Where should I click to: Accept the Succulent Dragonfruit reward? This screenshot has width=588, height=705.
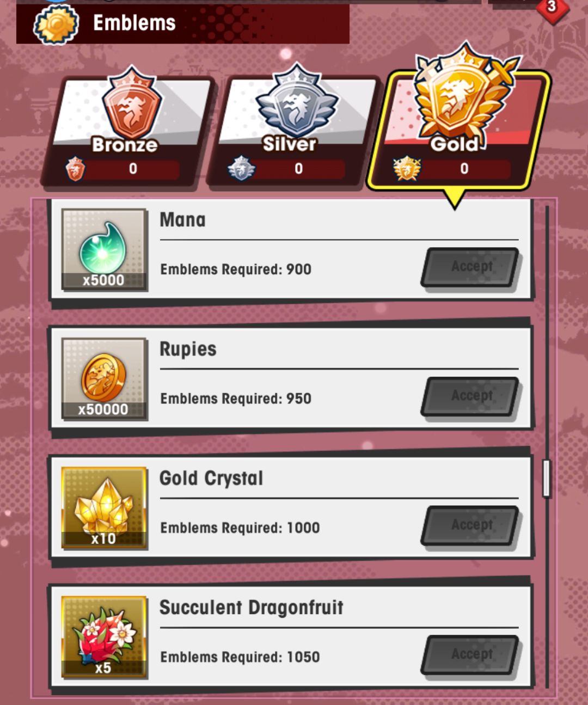[471, 654]
